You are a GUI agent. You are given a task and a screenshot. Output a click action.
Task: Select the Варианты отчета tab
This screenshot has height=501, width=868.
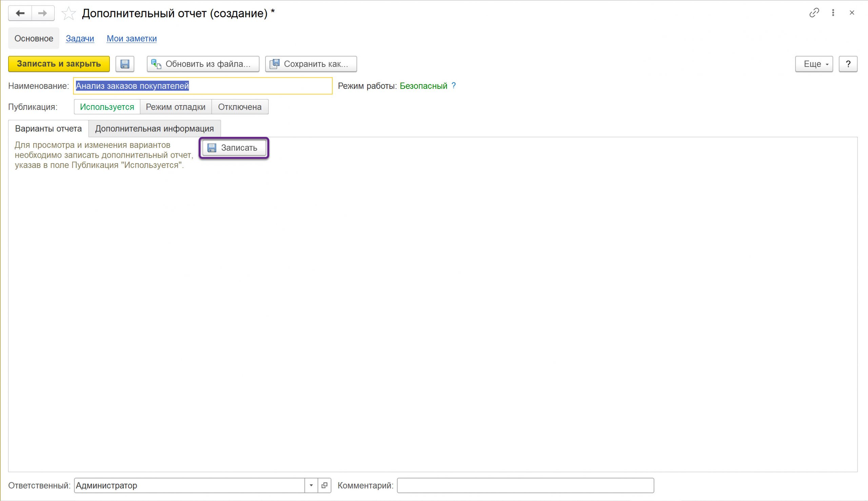[x=48, y=129]
